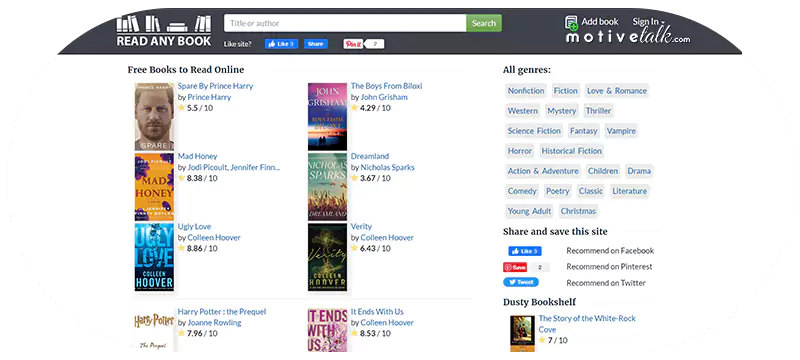Click the Pin it button in header
This screenshot has height=360, width=800.
tap(353, 44)
